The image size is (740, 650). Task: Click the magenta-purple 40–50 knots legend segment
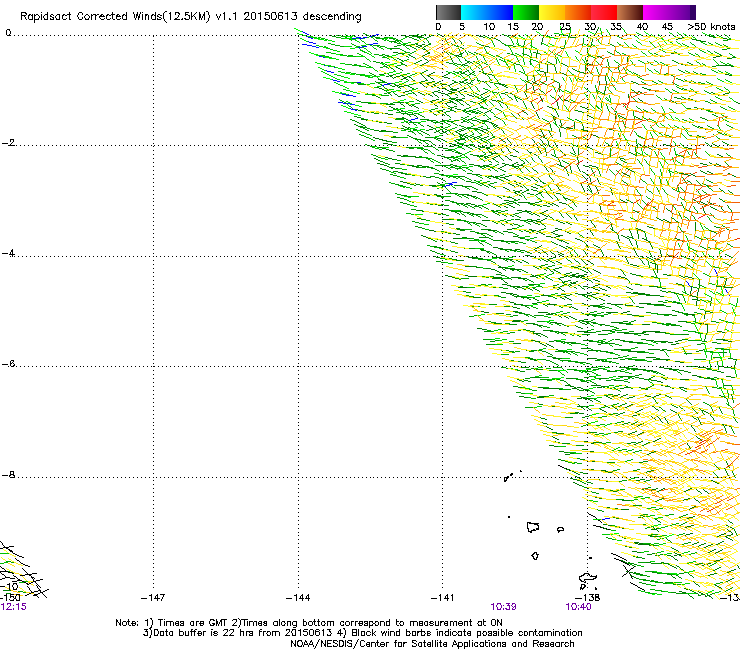pyautogui.click(x=666, y=12)
